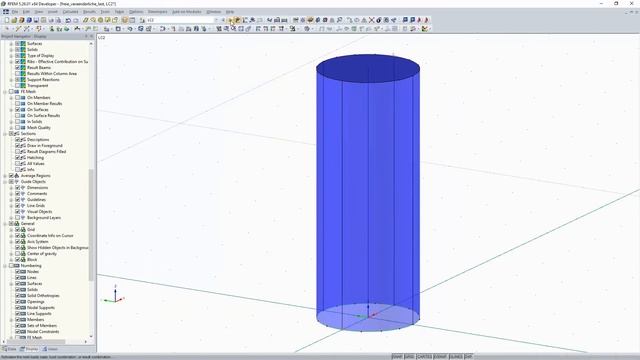
Task: Open the Edit menu
Action: (26, 12)
